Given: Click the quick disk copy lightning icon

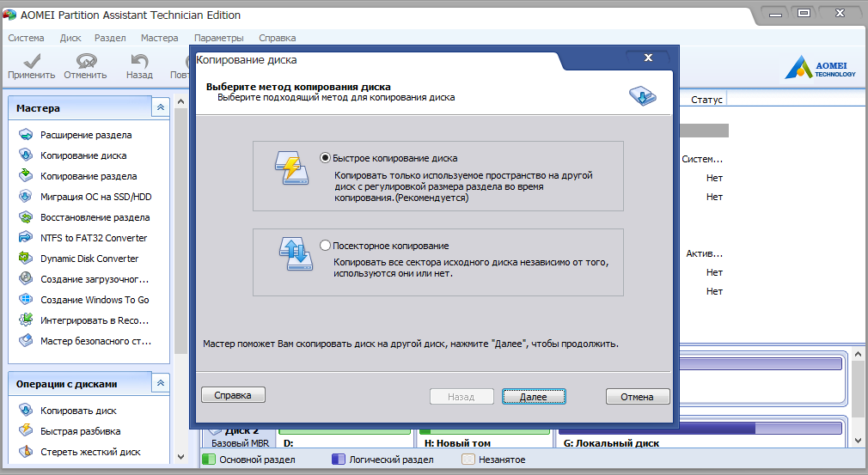Looking at the screenshot, I should 291,168.
